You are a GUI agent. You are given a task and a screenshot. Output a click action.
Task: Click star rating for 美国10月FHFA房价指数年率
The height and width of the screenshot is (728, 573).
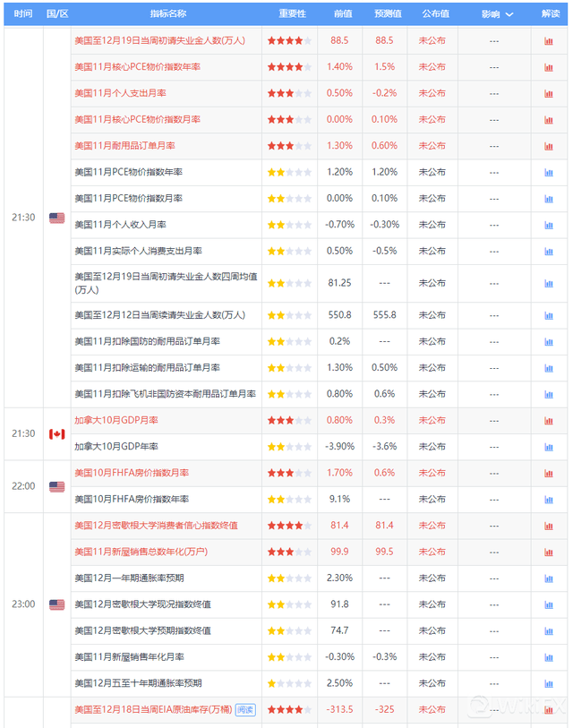click(288, 500)
